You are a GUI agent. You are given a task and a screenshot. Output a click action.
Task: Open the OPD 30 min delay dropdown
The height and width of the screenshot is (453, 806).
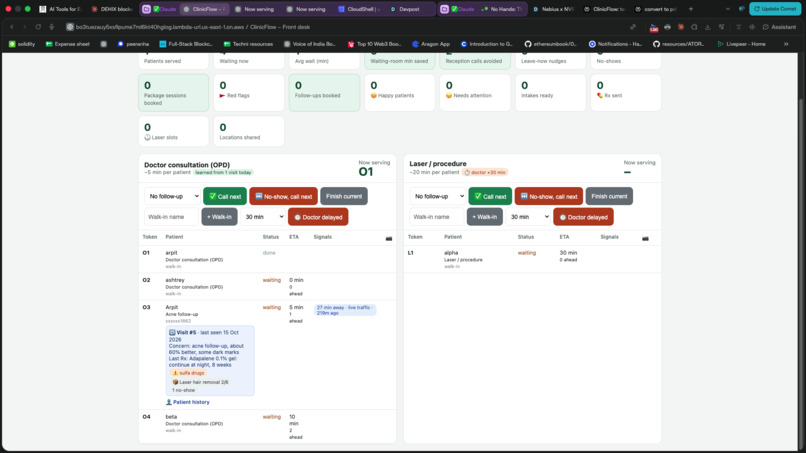(263, 217)
